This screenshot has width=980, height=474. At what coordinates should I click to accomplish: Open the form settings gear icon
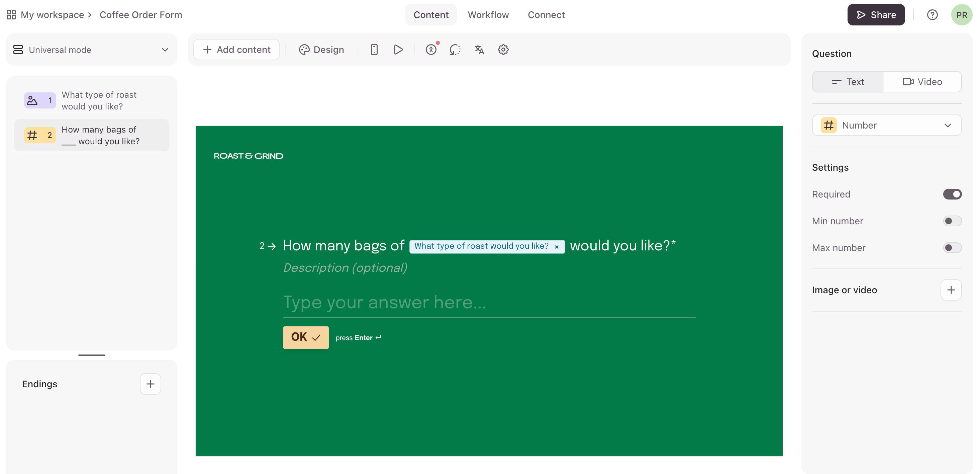(x=503, y=50)
